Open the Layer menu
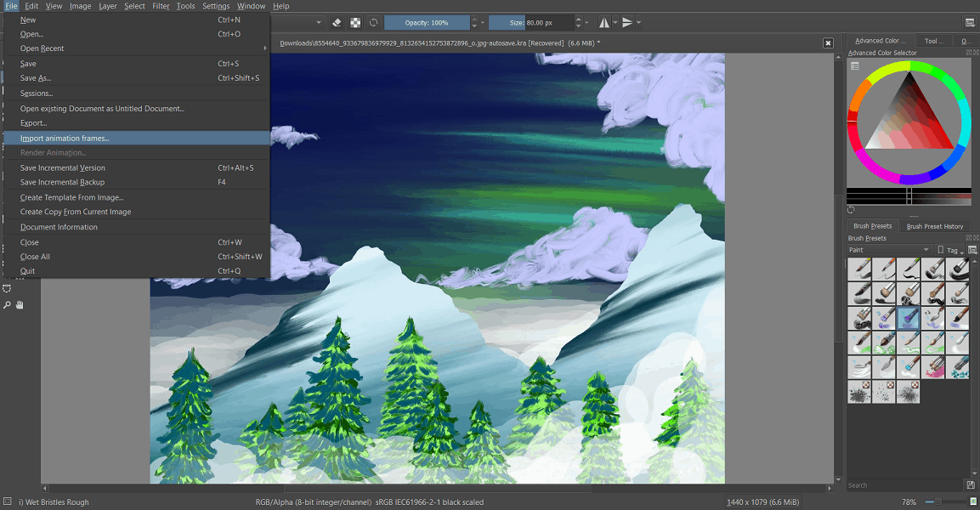980x510 pixels. pyautogui.click(x=107, y=6)
